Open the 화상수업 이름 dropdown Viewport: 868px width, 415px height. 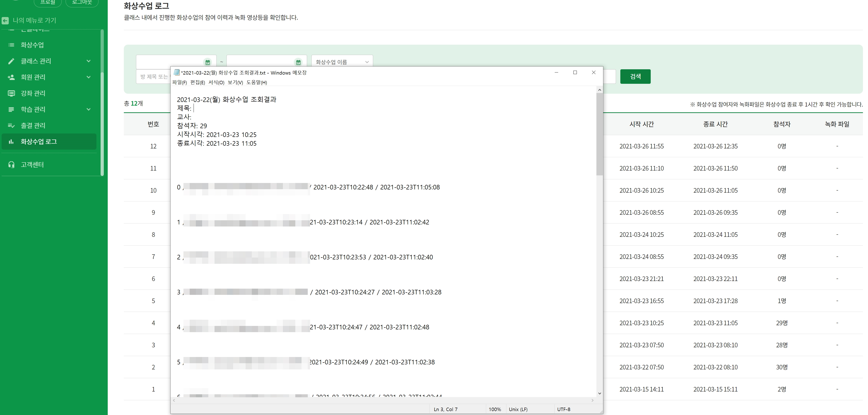[x=342, y=62]
